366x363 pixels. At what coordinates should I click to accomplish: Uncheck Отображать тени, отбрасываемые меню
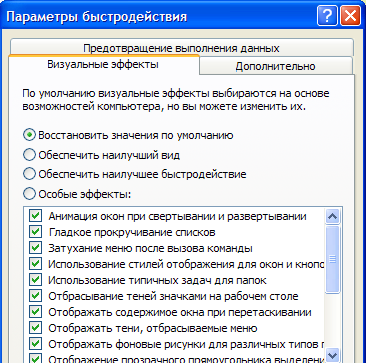[x=35, y=328]
